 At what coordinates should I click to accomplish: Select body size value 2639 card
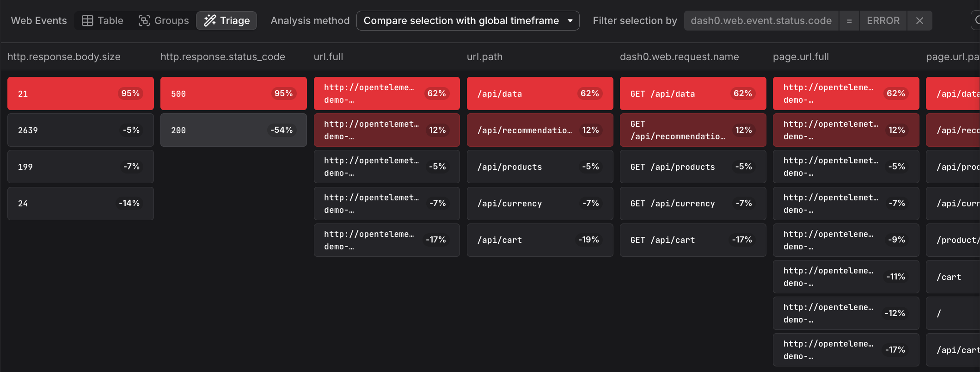[x=80, y=130]
